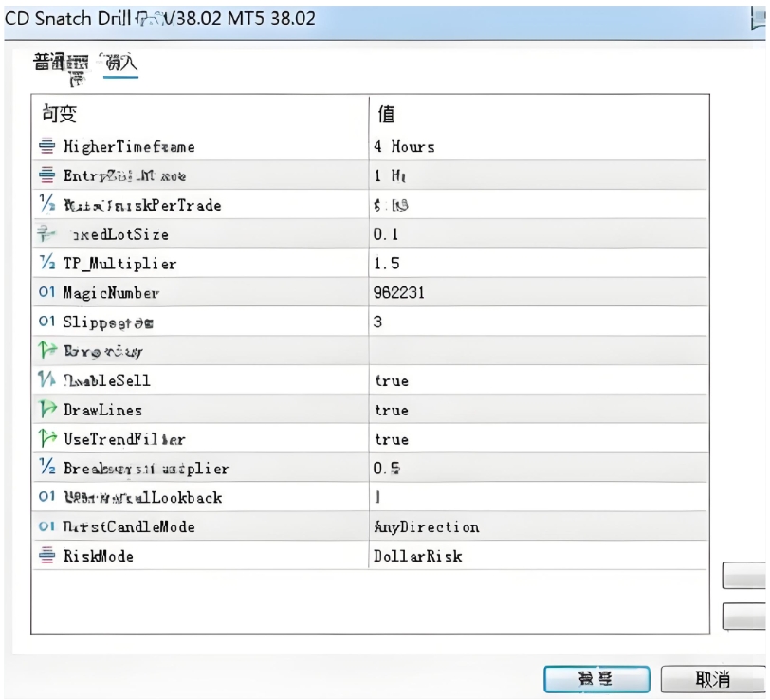Toggle the DrawLines true value

pos(391,410)
